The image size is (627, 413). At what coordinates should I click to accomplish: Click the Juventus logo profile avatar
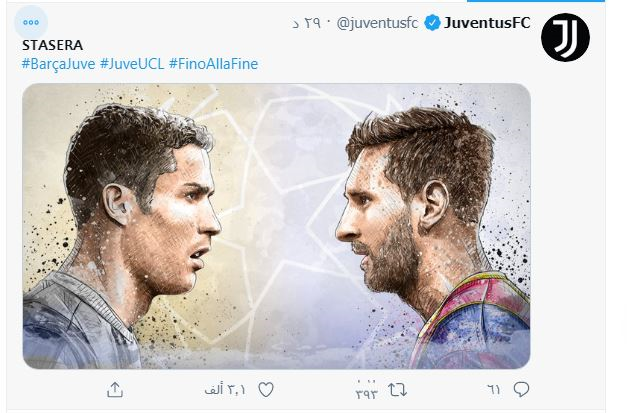(565, 37)
